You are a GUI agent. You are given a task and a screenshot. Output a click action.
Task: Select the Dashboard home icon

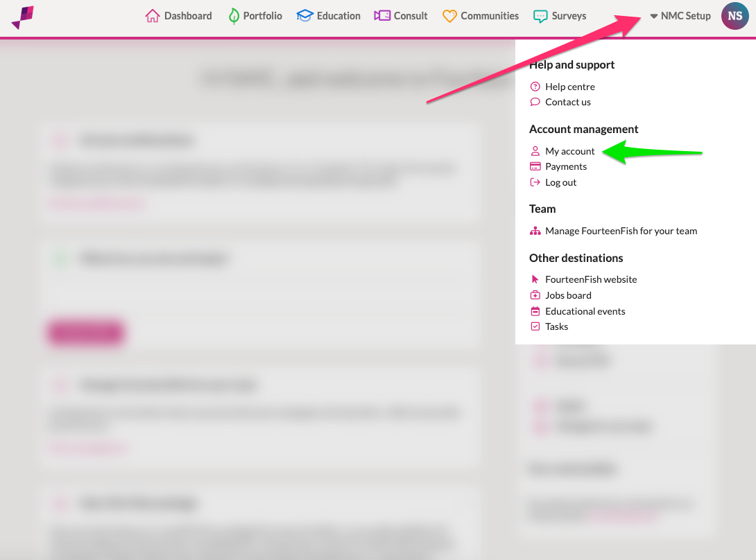(153, 15)
